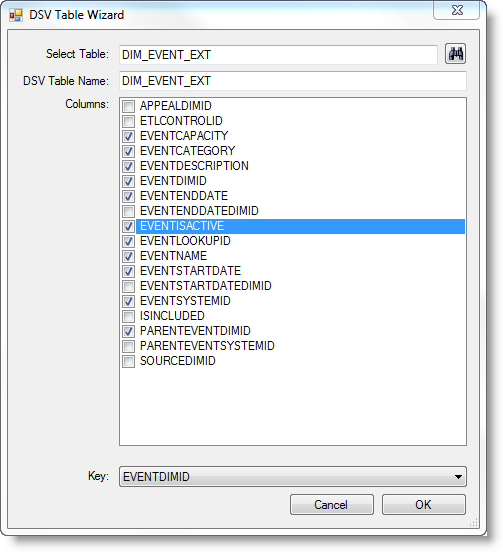This screenshot has width=503, height=552.
Task: Enable the ETLCONTROLID column
Action: [x=128, y=121]
